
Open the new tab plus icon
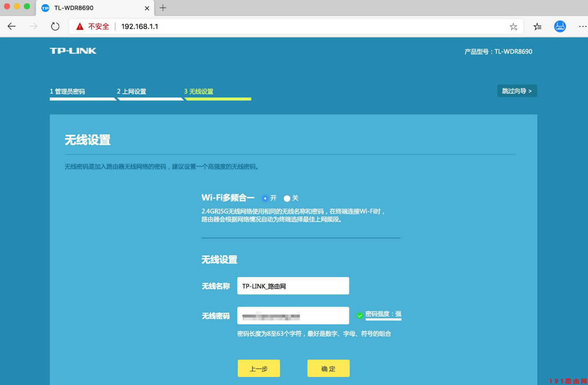point(163,8)
